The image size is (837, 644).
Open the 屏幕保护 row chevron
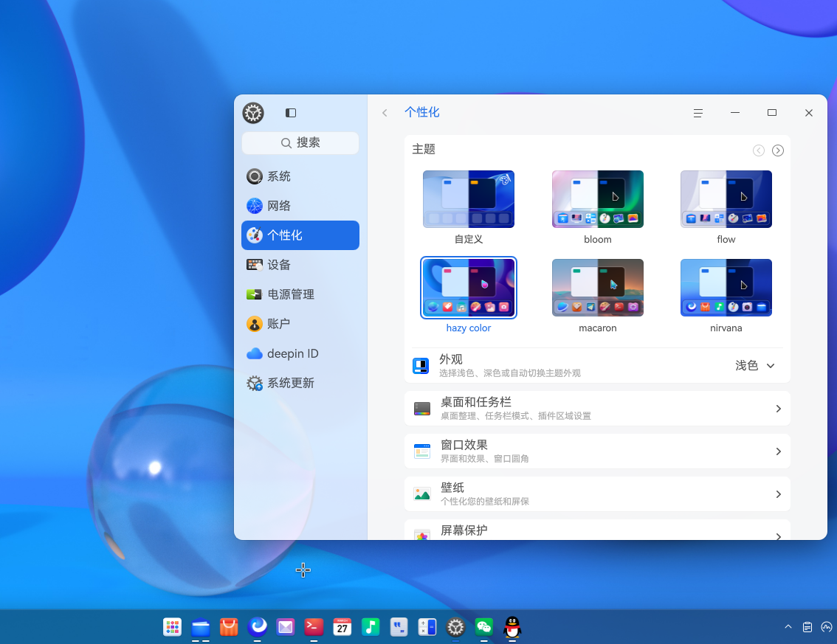tap(778, 536)
